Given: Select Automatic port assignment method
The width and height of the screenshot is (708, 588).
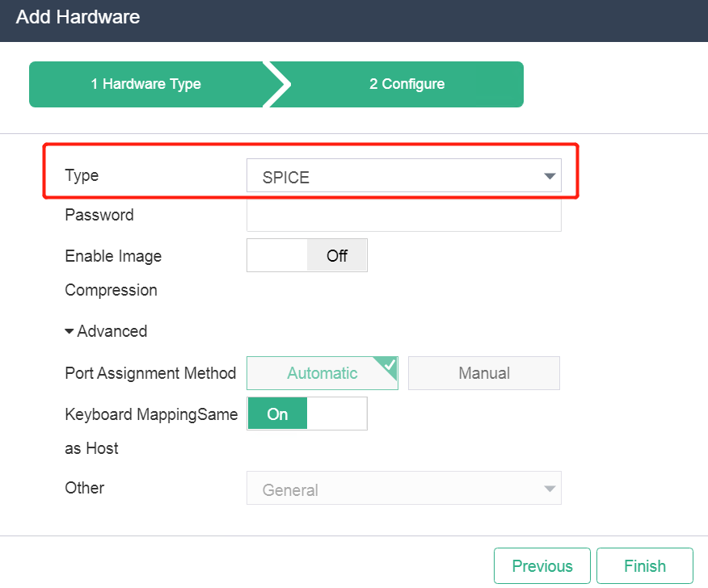Looking at the screenshot, I should tap(322, 373).
